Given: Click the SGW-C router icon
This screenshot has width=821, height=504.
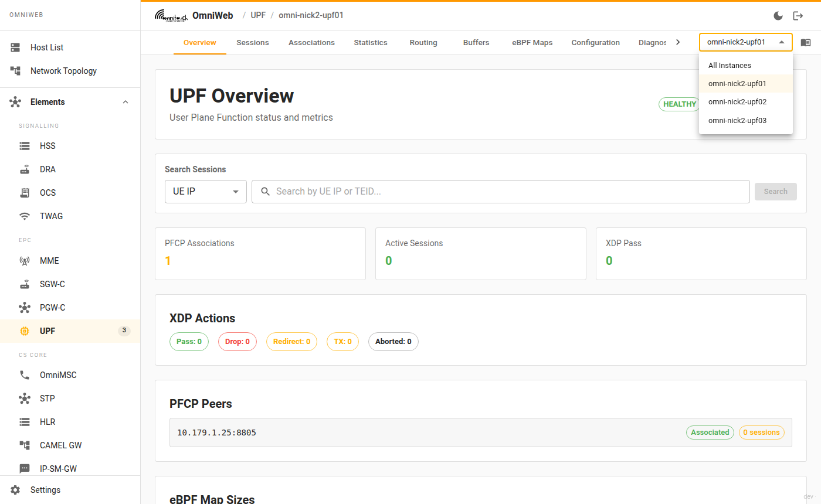Looking at the screenshot, I should coord(25,284).
